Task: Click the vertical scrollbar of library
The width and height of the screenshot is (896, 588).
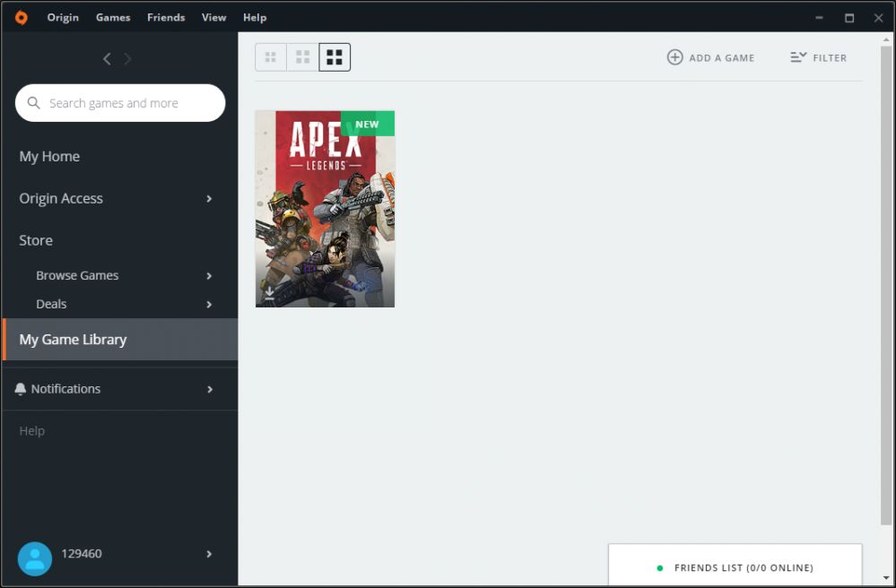Action: coord(886,285)
